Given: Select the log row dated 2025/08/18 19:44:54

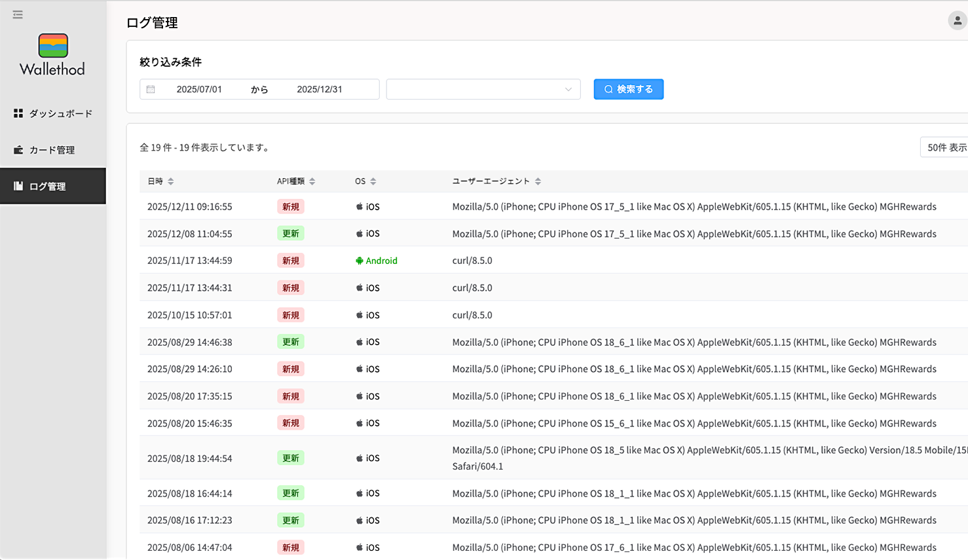Looking at the screenshot, I should point(190,458).
